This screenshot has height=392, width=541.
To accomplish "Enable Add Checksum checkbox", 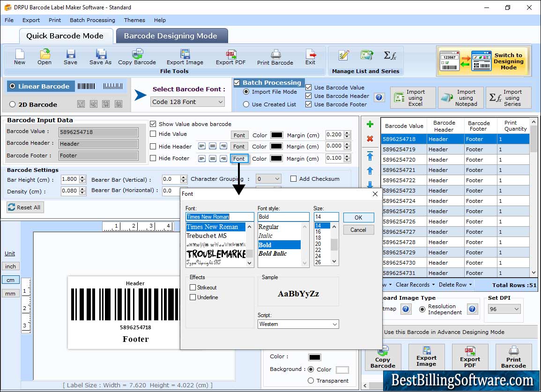I will [293, 179].
